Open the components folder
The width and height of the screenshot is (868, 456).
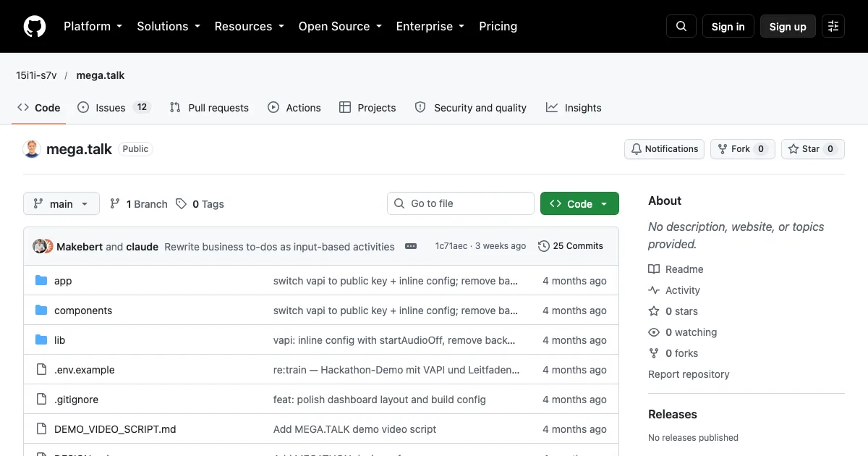coord(83,311)
